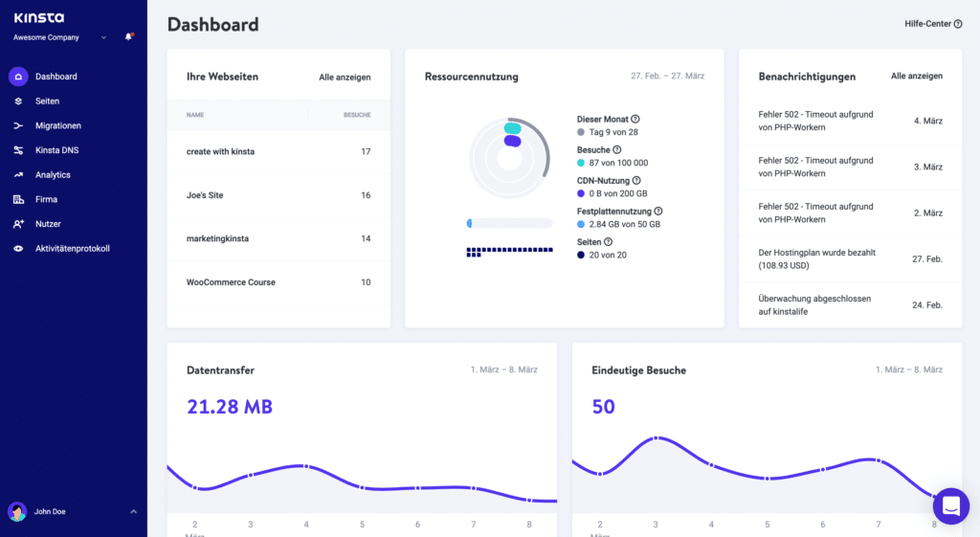Click help icon next to Festplattennutzung
Screen dimensions: 980x537
click(x=658, y=211)
